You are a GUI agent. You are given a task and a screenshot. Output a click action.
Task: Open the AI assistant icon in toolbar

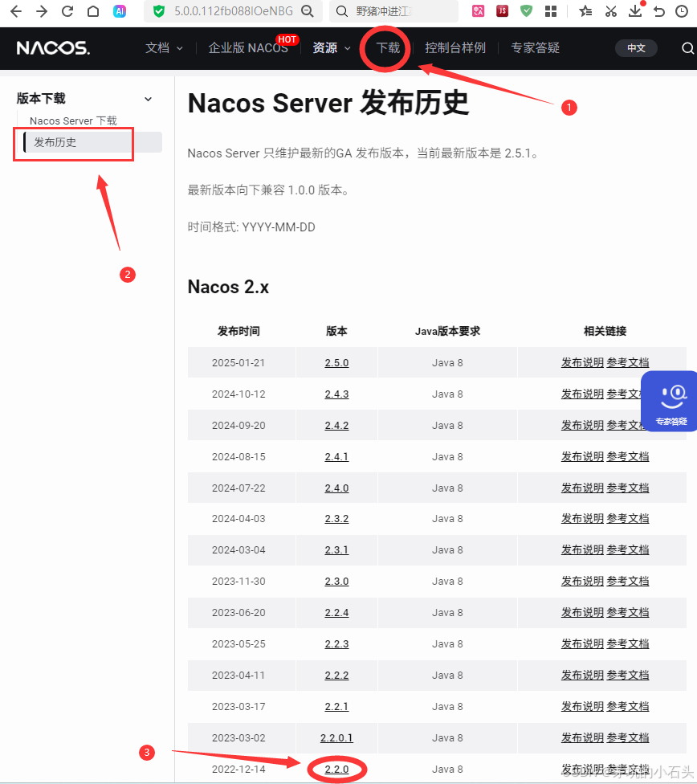click(x=120, y=11)
